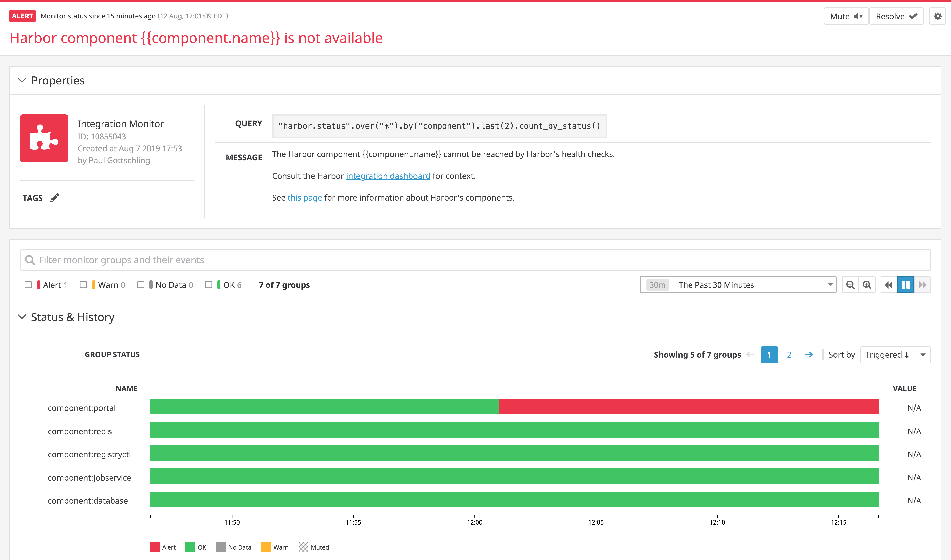Open The Past 30 Minutes dropdown
The image size is (951, 560).
738,285
